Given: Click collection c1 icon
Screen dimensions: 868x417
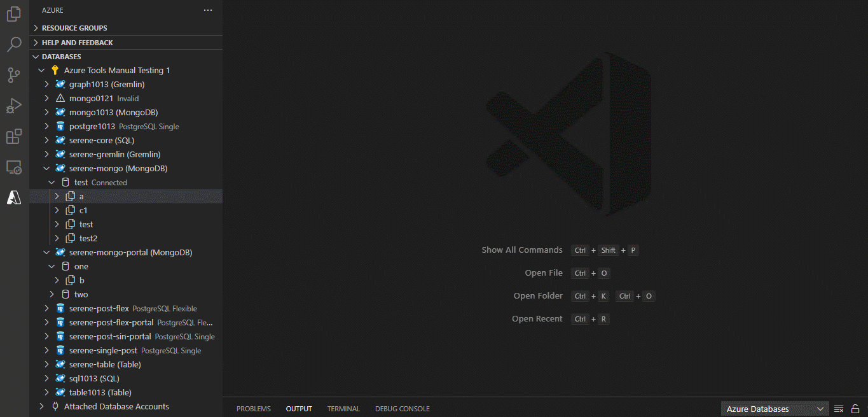Looking at the screenshot, I should tap(71, 210).
